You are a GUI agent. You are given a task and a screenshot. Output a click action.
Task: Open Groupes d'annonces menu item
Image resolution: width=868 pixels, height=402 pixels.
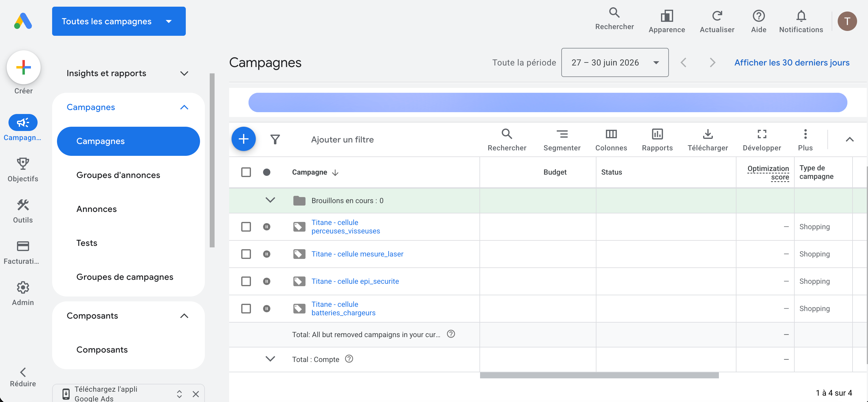coord(118,175)
